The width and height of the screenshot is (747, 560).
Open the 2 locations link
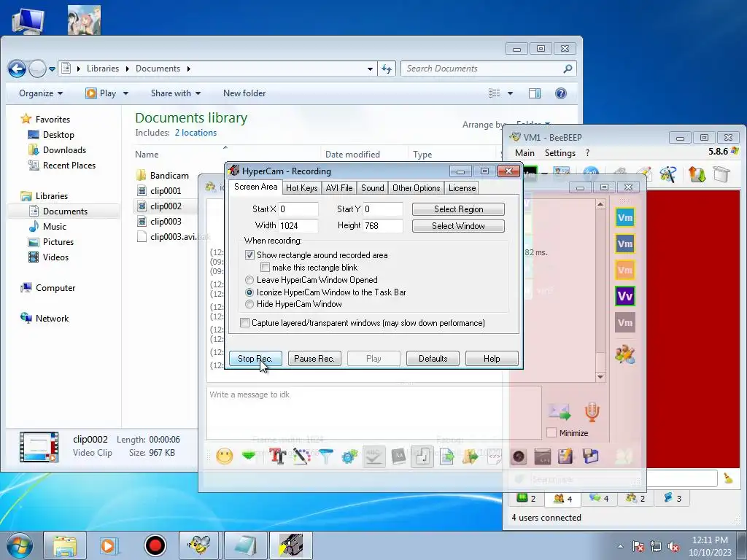196,133
